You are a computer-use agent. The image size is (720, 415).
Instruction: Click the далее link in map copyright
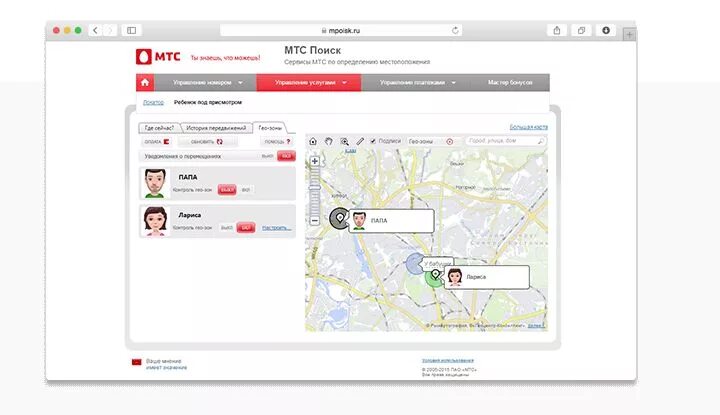[x=535, y=325]
